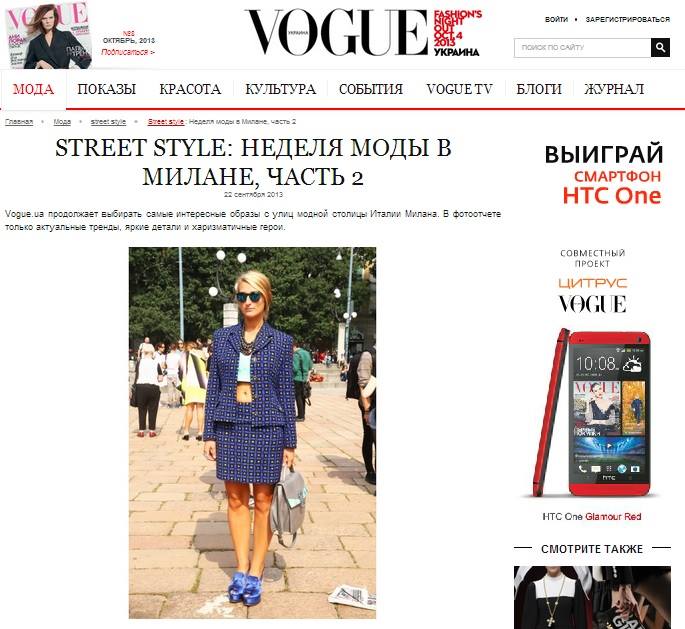Select the Культура menu item

click(x=280, y=89)
